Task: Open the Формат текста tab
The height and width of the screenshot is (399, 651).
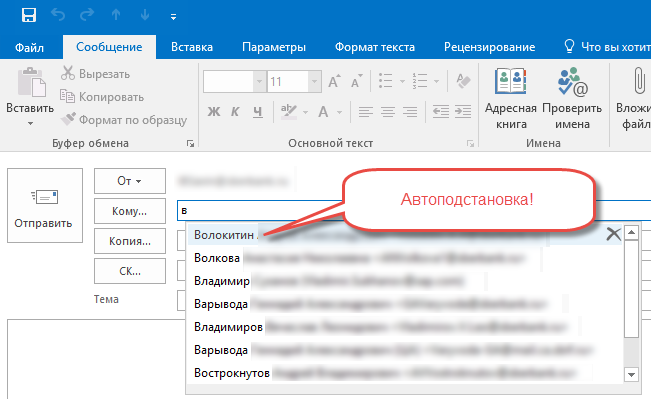Action: pyautogui.click(x=375, y=47)
